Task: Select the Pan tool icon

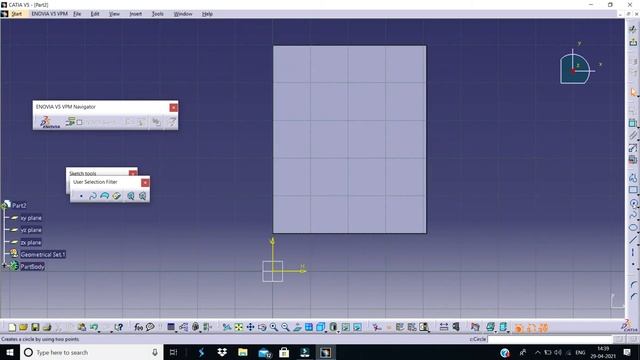Action: point(250,327)
